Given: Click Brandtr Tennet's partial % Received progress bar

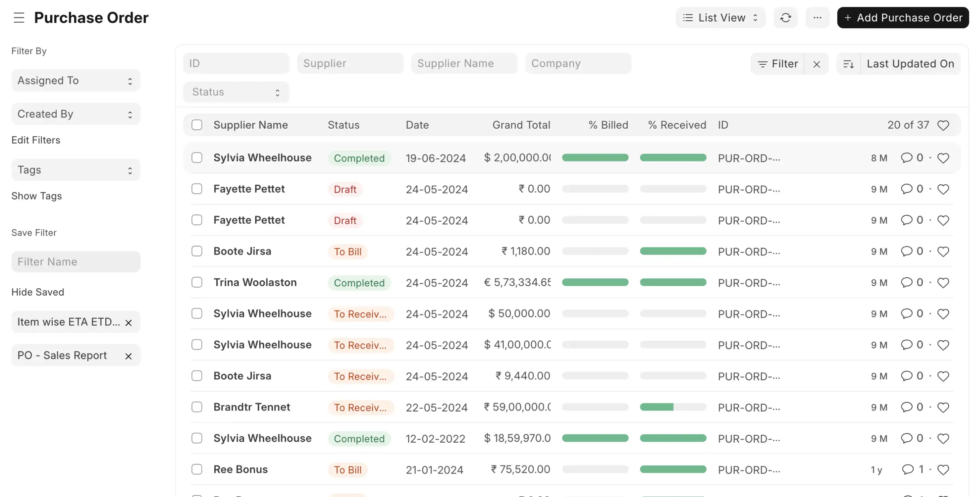Looking at the screenshot, I should pyautogui.click(x=673, y=407).
